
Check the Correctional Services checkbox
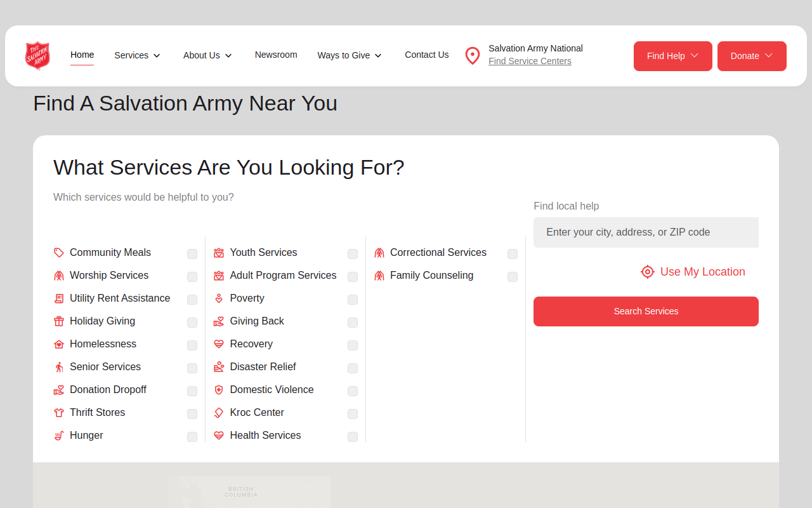pyautogui.click(x=513, y=254)
